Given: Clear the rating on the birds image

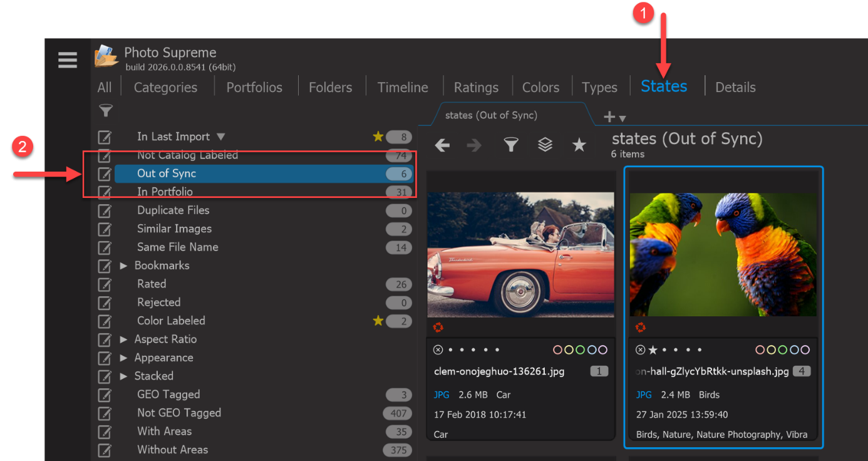Looking at the screenshot, I should [x=640, y=350].
